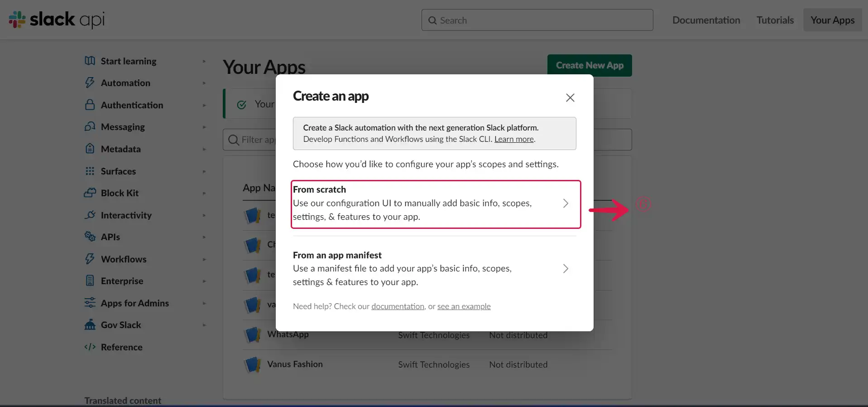The image size is (868, 407).
Task: Expand the Gov Slack section arrow
Action: pyautogui.click(x=204, y=325)
